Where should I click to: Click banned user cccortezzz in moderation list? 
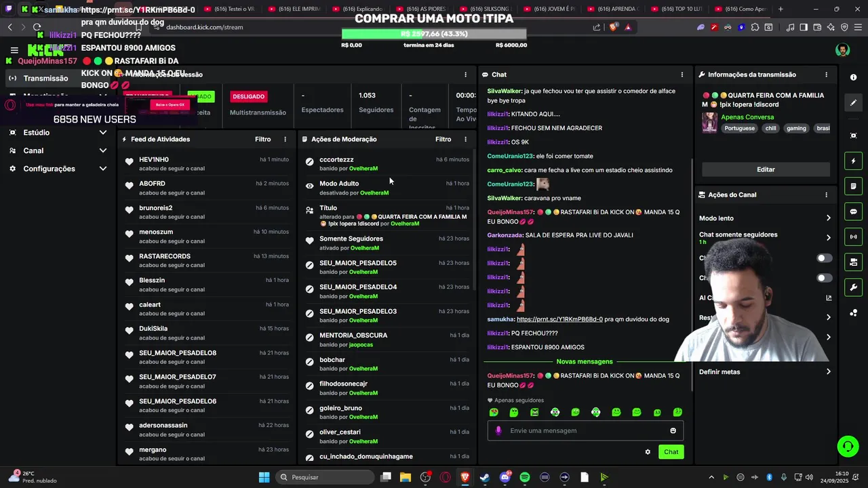[x=336, y=159]
